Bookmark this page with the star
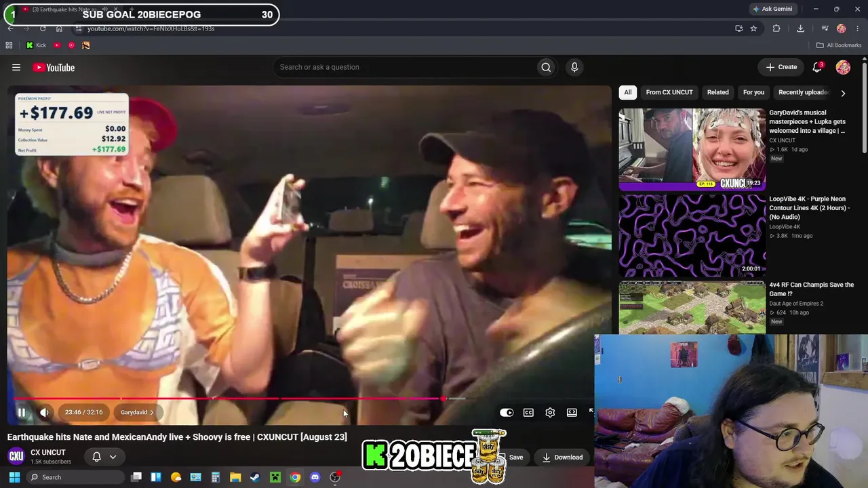Viewport: 868px width, 488px height. (753, 28)
